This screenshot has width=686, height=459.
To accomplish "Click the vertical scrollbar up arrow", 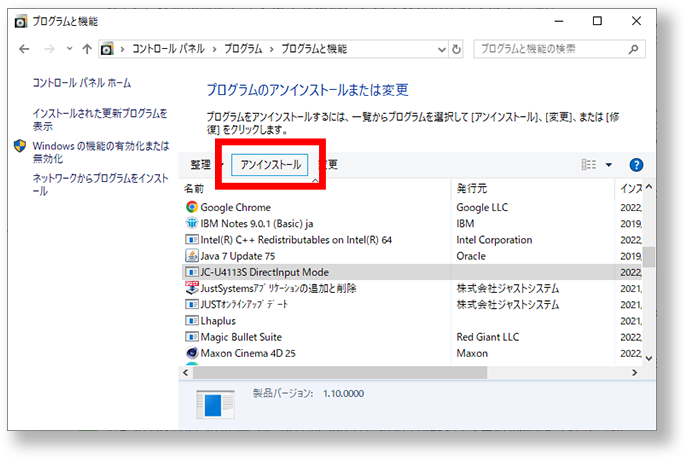I will click(649, 187).
